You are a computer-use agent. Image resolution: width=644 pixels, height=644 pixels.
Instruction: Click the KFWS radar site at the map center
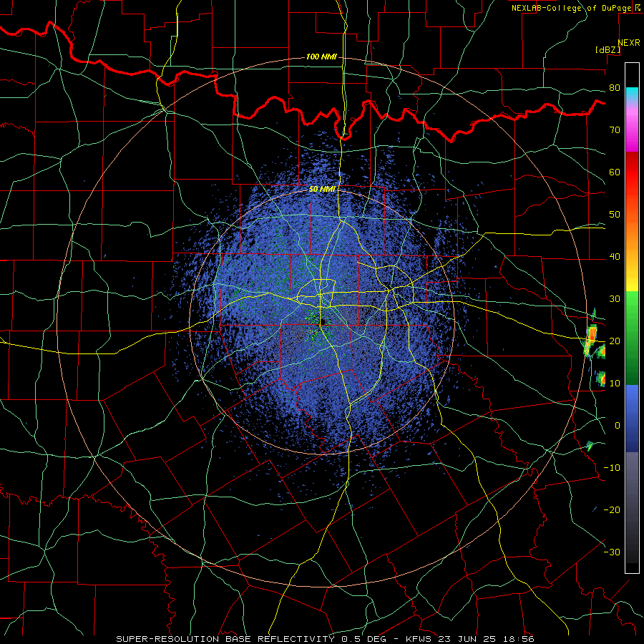point(323,321)
